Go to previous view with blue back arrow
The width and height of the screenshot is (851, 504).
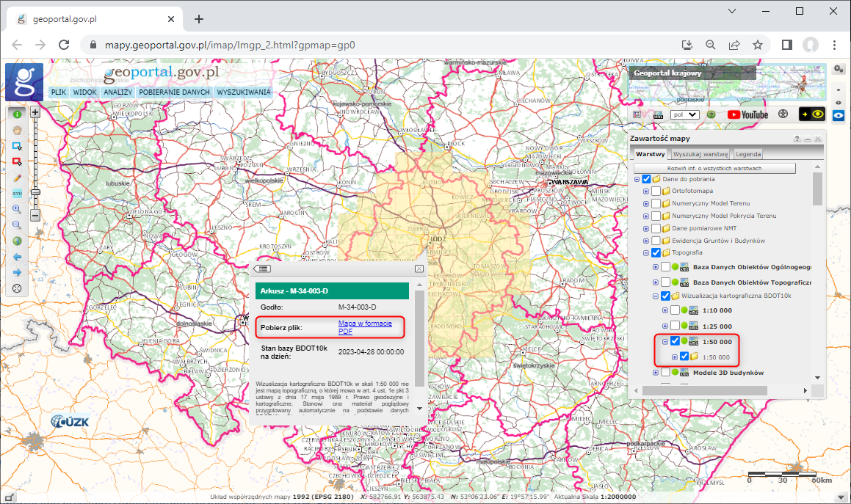click(x=15, y=257)
